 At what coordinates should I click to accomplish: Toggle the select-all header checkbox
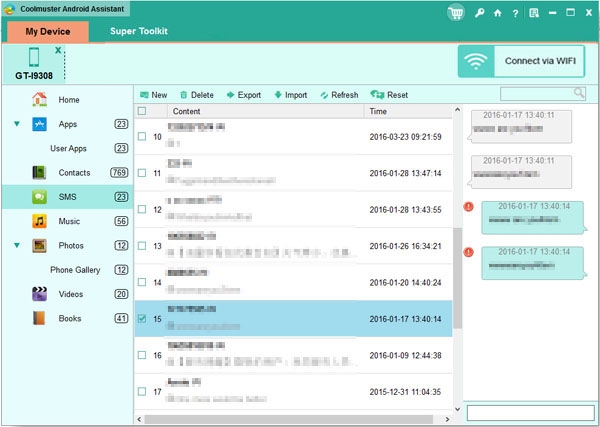(142, 111)
